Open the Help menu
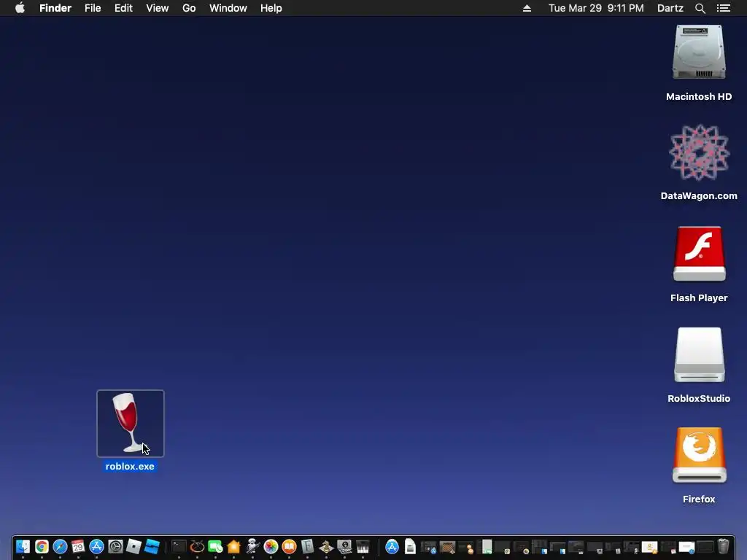This screenshot has width=747, height=560. [x=271, y=8]
